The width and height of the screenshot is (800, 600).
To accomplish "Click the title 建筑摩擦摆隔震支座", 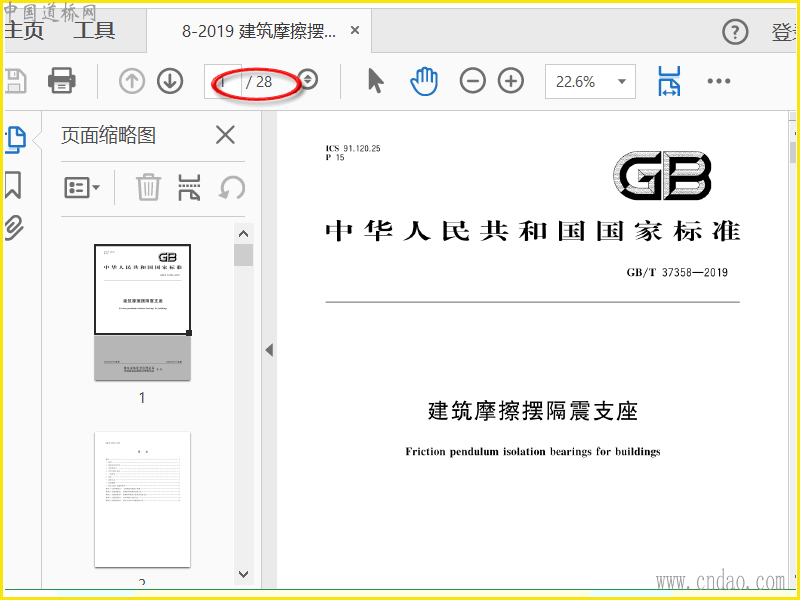I will click(533, 411).
